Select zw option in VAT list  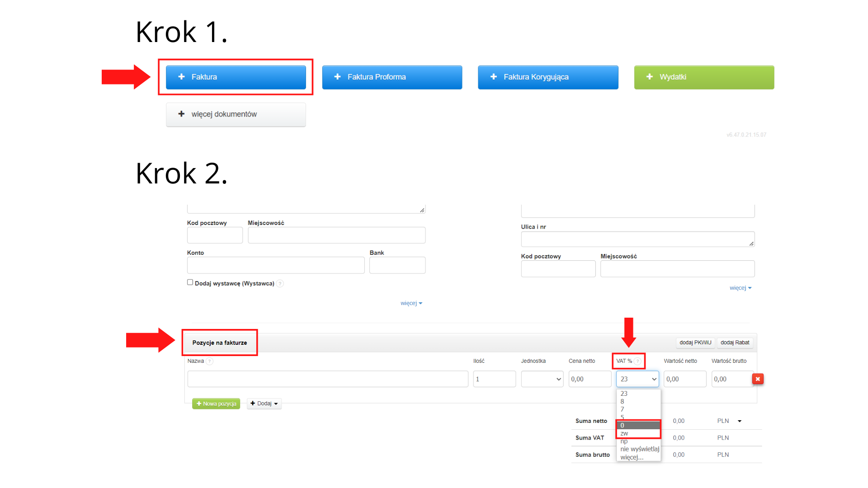click(x=638, y=433)
